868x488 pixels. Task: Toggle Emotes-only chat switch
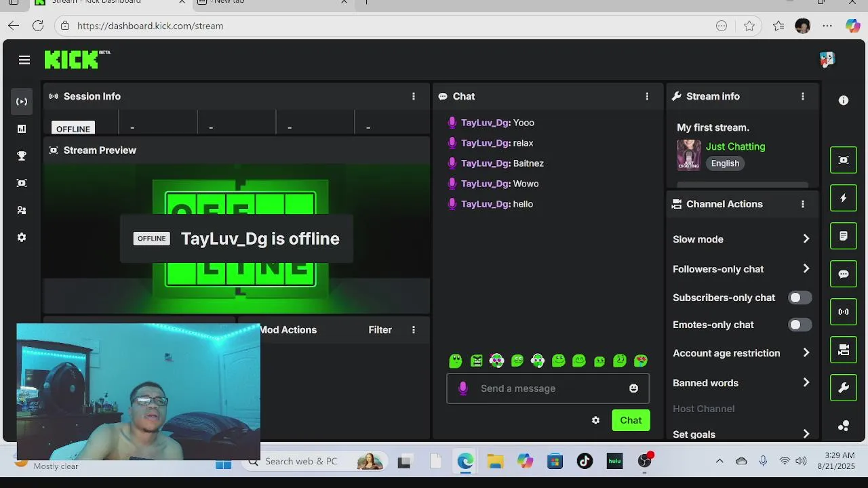(800, 325)
